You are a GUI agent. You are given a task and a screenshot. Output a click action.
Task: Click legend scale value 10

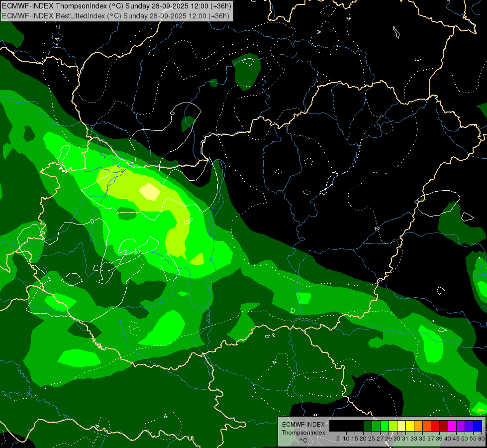pos(346,439)
